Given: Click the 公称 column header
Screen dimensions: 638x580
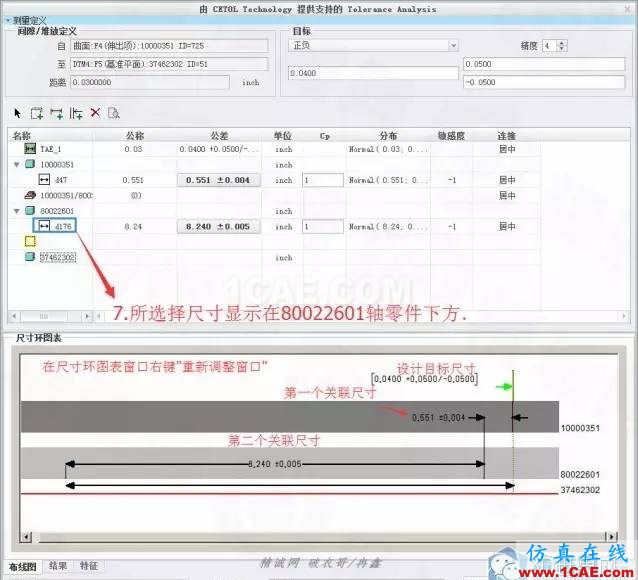Looking at the screenshot, I should [x=135, y=136].
